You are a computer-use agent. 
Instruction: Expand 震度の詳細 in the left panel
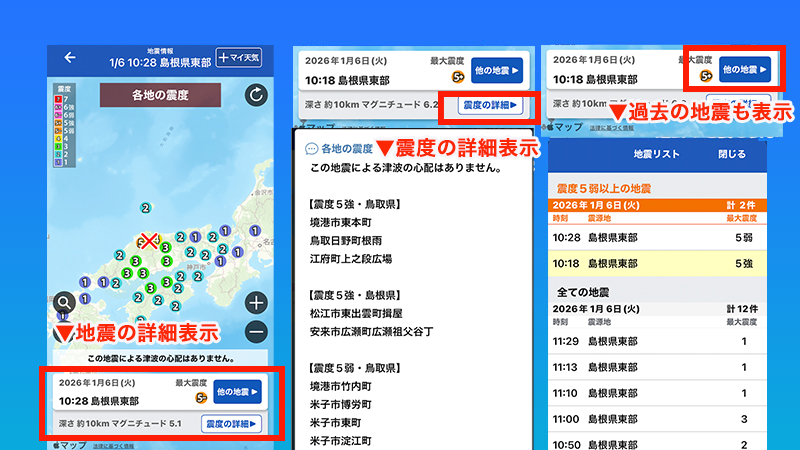(231, 425)
